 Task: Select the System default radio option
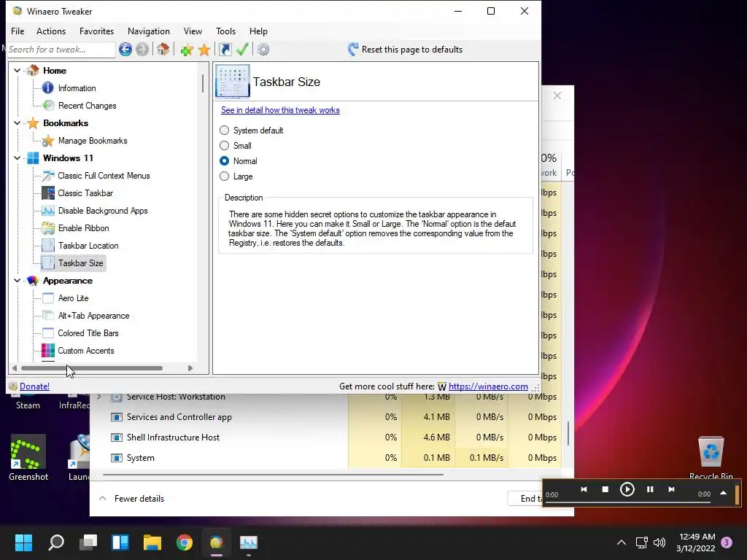[x=224, y=130]
